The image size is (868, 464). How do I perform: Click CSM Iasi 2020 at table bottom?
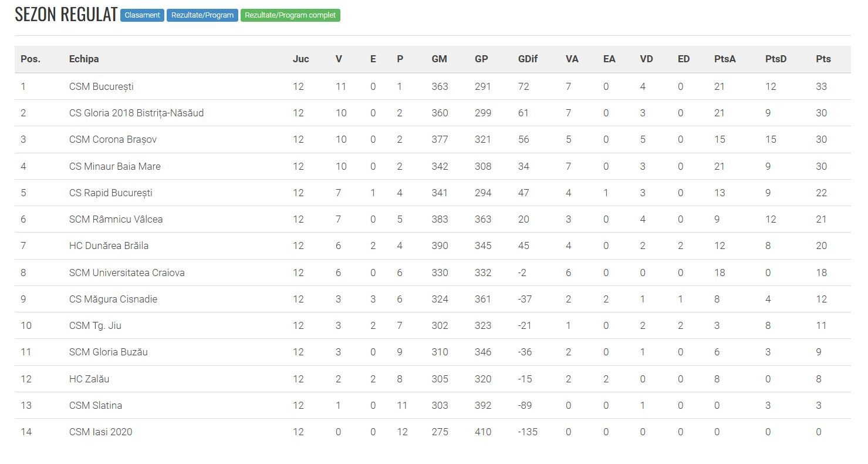tap(100, 432)
